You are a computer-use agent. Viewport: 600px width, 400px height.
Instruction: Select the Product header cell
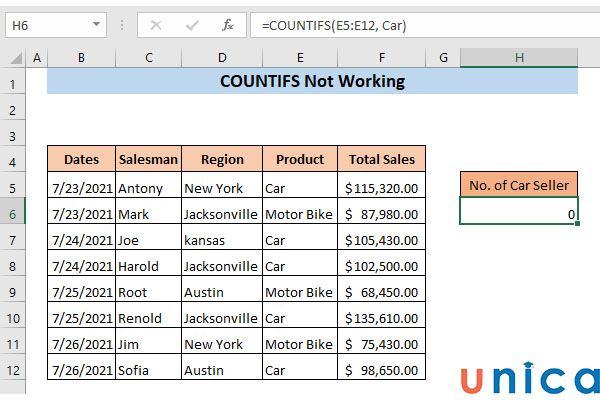(300, 159)
